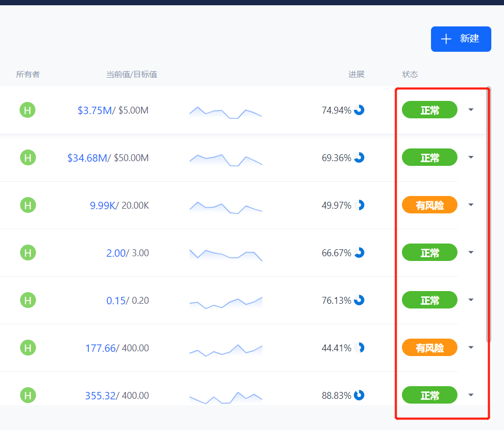The width and height of the screenshot is (504, 430).
Task: Expand status dropdown arrow in 88.83% row
Action: click(x=471, y=395)
